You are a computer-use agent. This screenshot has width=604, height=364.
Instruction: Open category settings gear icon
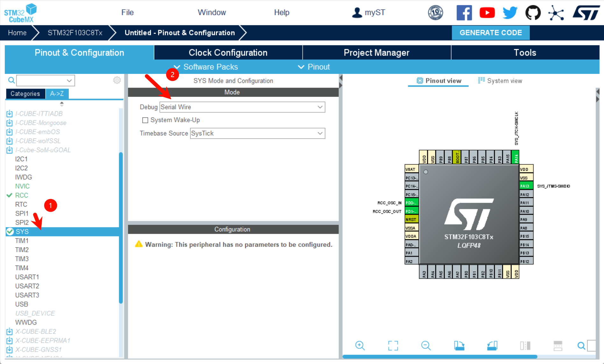point(117,80)
